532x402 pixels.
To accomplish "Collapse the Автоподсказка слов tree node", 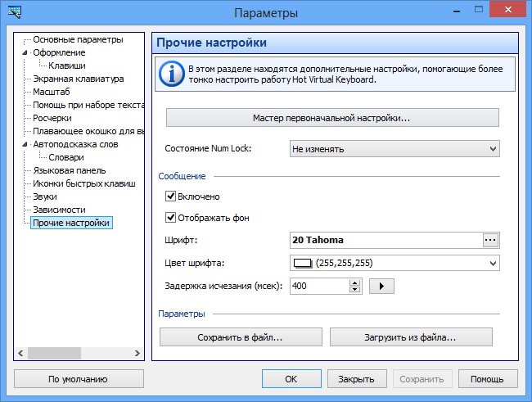I will 25,144.
